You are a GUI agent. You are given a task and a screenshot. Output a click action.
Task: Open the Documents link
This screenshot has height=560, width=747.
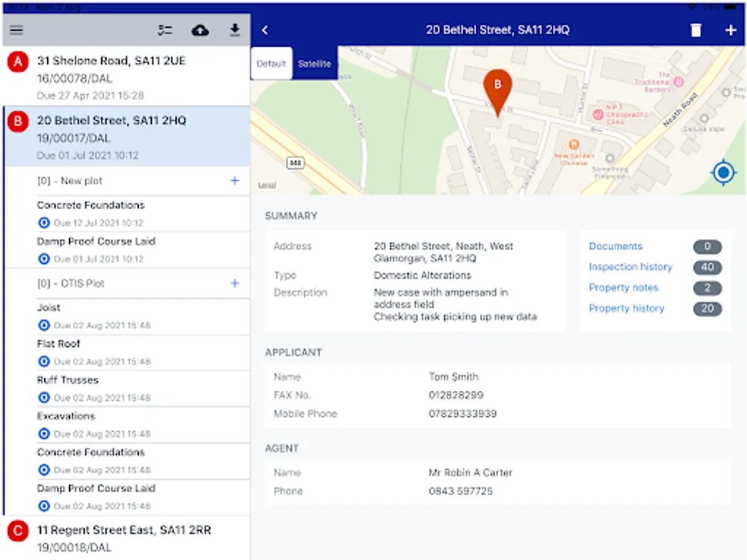pyautogui.click(x=616, y=246)
